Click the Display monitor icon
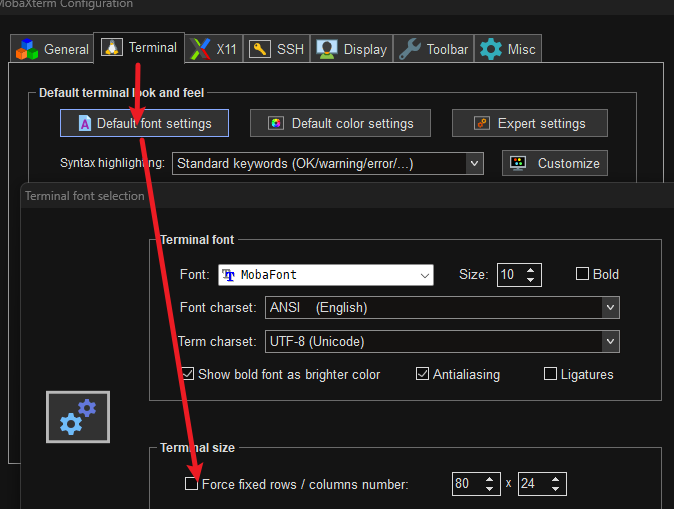674x509 pixels. [327, 49]
